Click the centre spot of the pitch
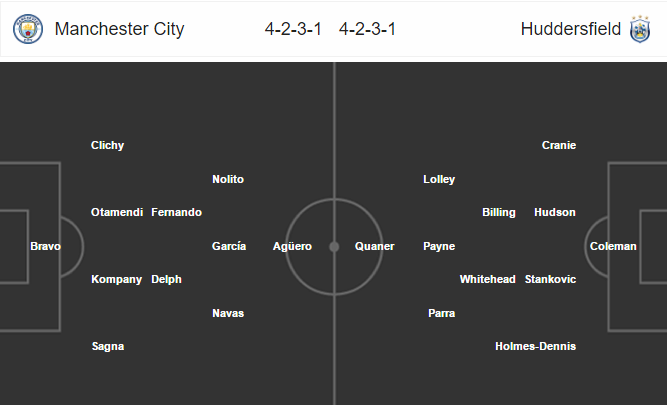667x405 pixels. [x=334, y=247]
